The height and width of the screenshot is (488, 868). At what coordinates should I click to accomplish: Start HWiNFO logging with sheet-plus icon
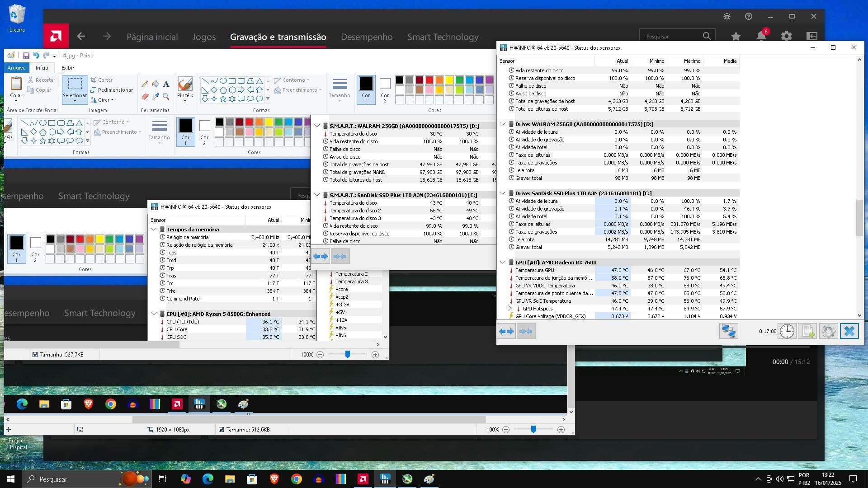point(808,331)
